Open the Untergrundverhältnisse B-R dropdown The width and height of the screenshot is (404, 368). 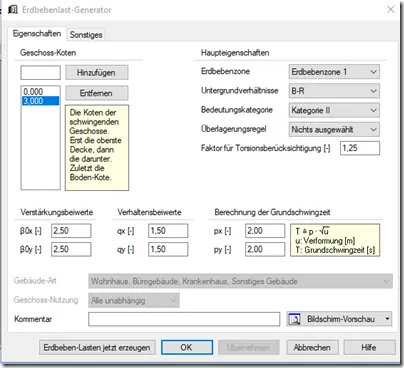click(334, 91)
